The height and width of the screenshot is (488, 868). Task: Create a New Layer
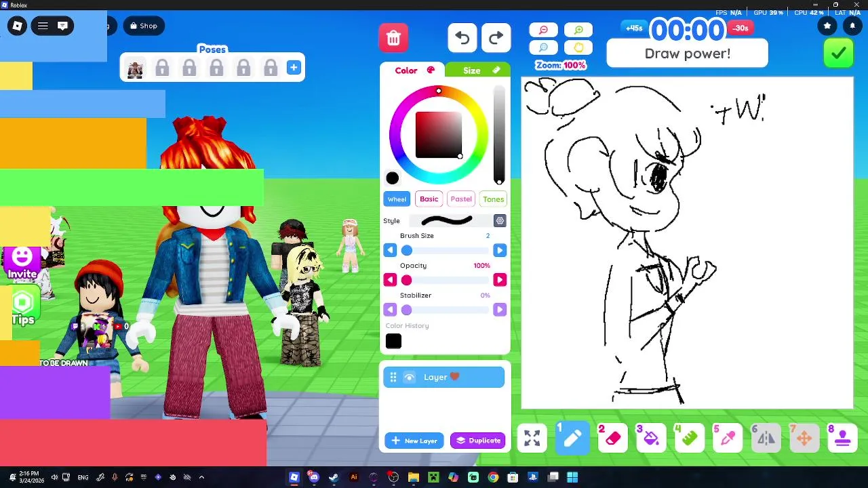click(414, 441)
